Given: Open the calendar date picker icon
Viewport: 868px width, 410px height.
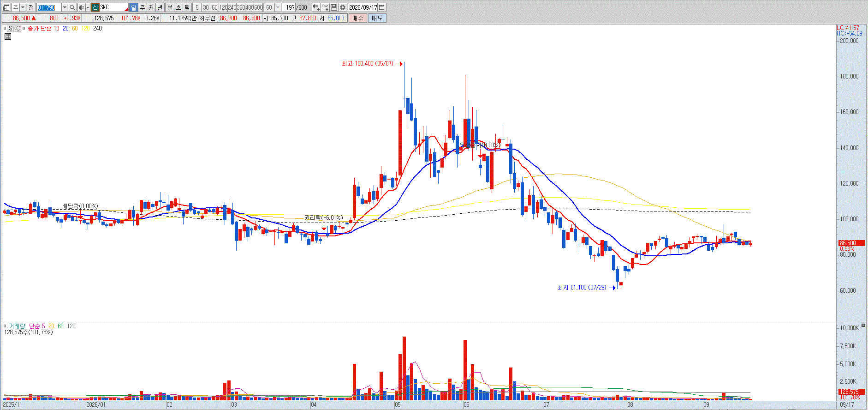Looking at the screenshot, I should [382, 7].
